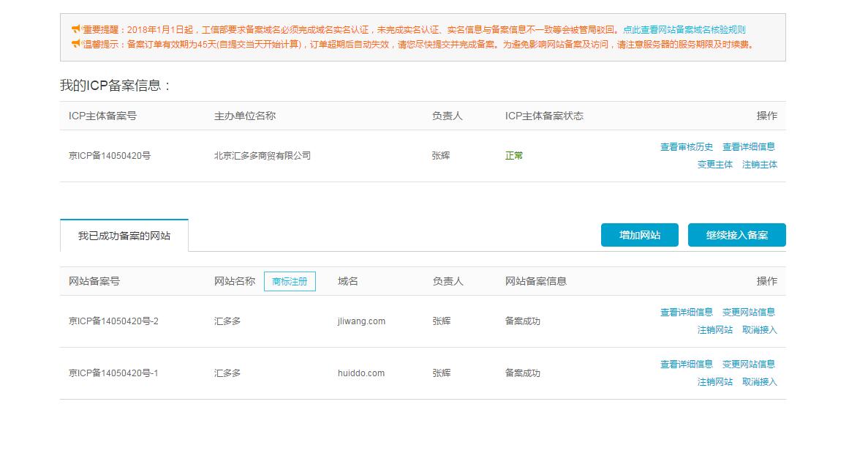
Task: Click 变更网站信息 for huiddo.com
Action: (x=749, y=364)
